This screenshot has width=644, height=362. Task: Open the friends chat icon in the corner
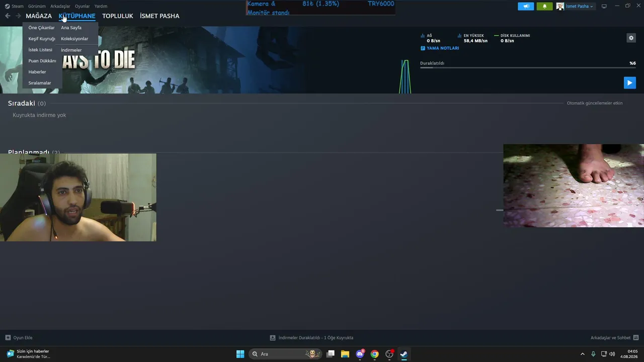click(x=636, y=338)
